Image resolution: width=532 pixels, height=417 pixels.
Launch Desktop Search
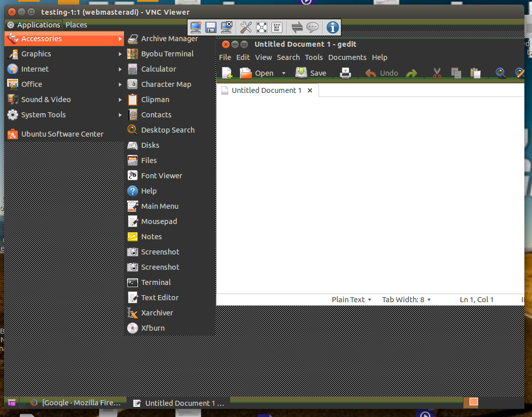[x=170, y=130]
